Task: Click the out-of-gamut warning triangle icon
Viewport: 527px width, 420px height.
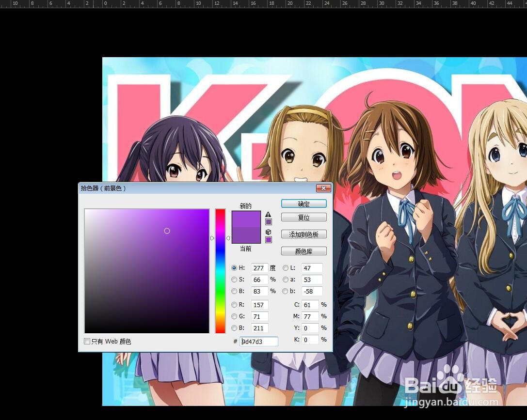Action: point(268,214)
